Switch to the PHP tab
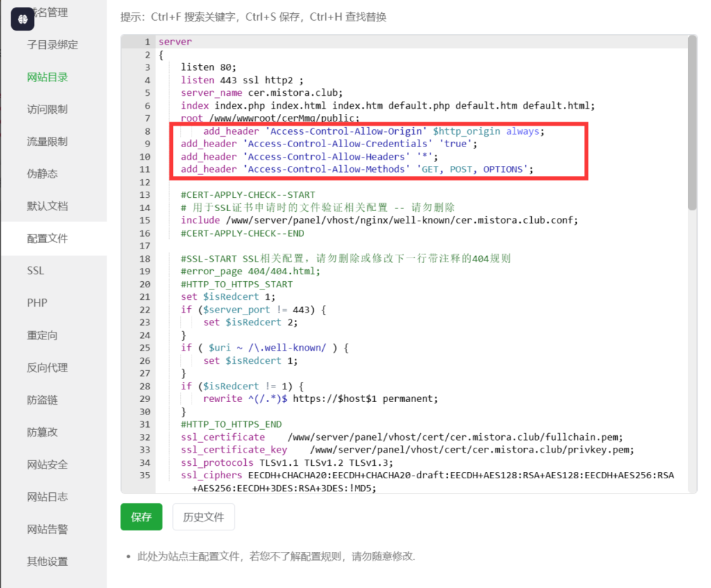Screen dimensions: 711x588 tap(37, 303)
